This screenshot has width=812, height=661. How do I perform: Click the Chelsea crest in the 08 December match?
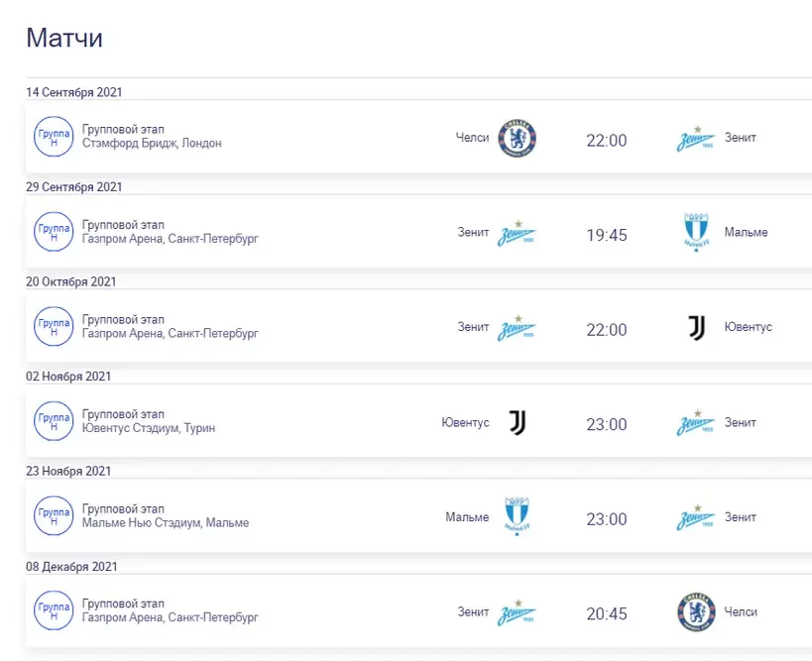point(696,612)
